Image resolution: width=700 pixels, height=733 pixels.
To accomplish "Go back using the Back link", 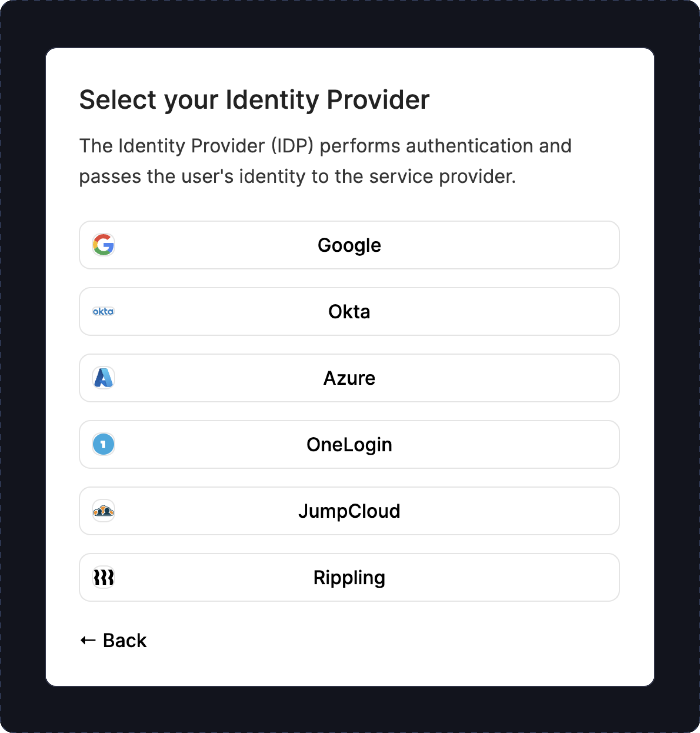I will [124, 640].
